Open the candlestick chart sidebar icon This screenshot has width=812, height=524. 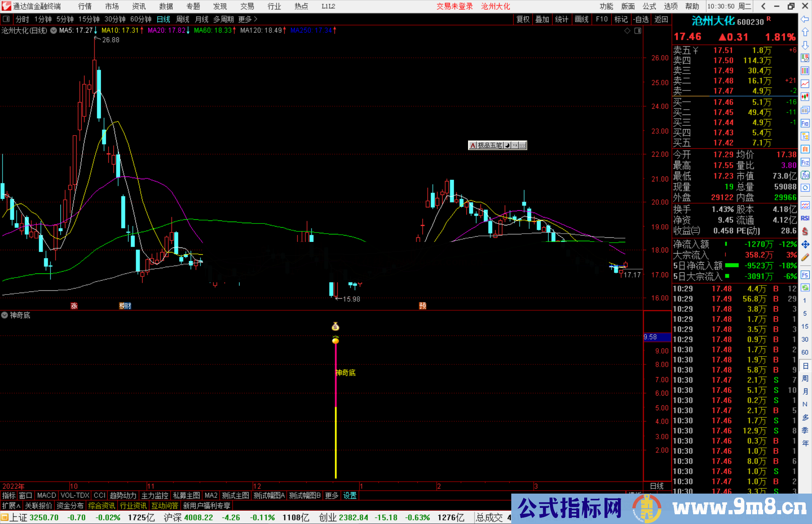tap(805, 97)
